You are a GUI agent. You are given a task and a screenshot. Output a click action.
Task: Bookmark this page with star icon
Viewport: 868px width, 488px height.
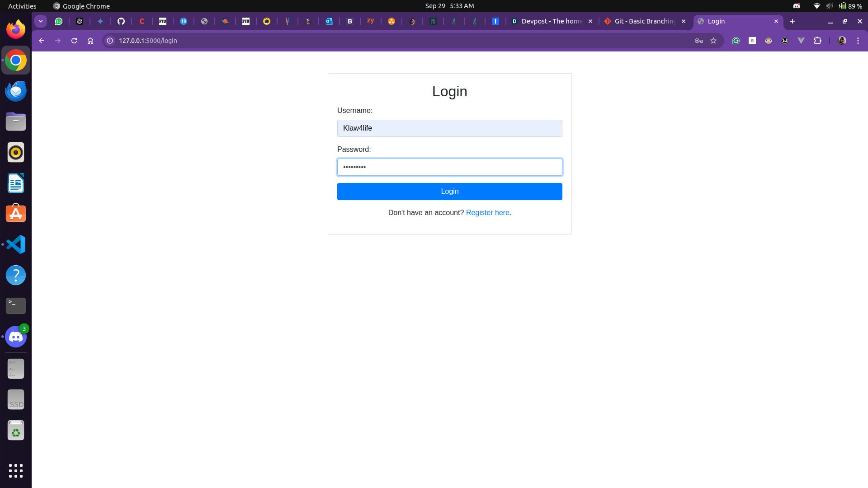coord(713,41)
